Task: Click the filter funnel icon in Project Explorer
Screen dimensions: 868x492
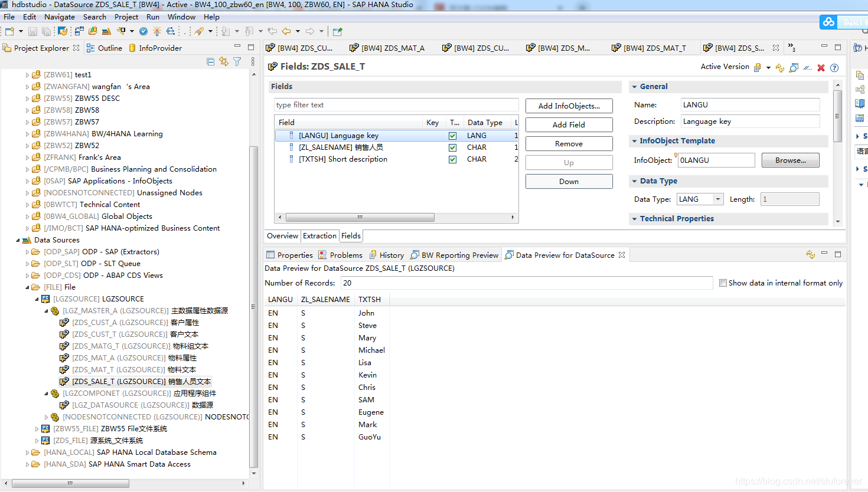Action: coord(237,61)
